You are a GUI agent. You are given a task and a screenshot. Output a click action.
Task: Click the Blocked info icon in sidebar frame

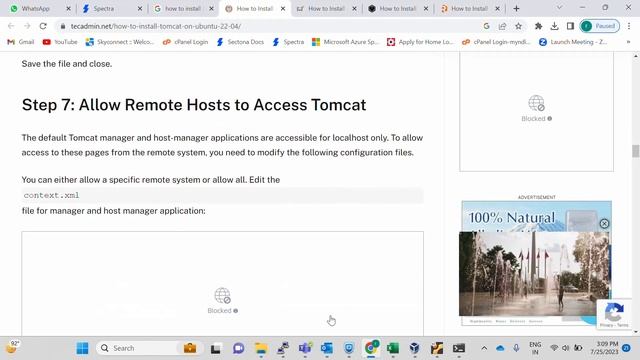(550, 119)
